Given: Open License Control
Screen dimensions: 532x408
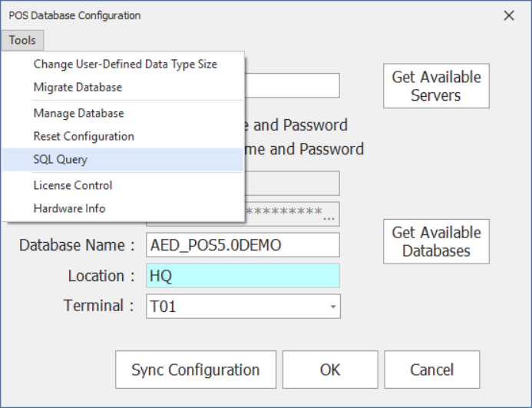Looking at the screenshot, I should point(73,185).
